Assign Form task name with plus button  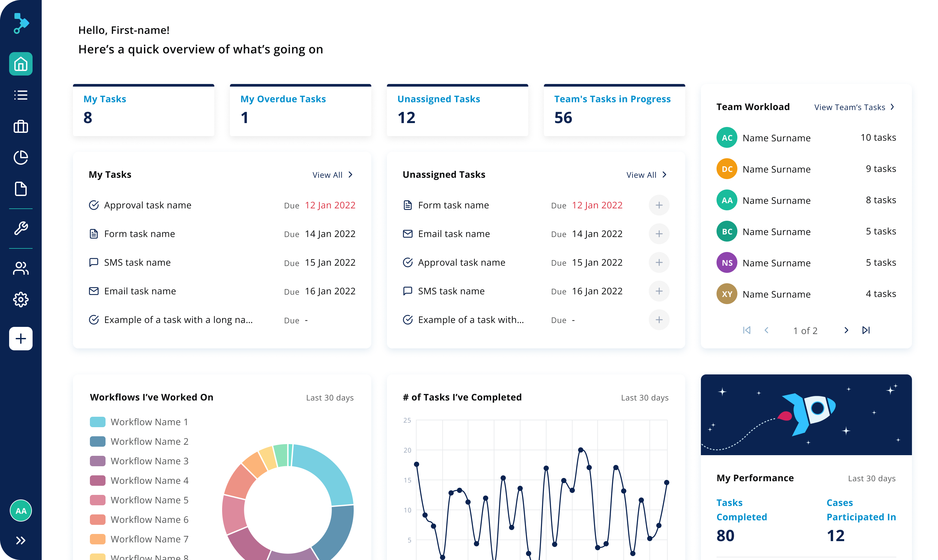click(659, 205)
